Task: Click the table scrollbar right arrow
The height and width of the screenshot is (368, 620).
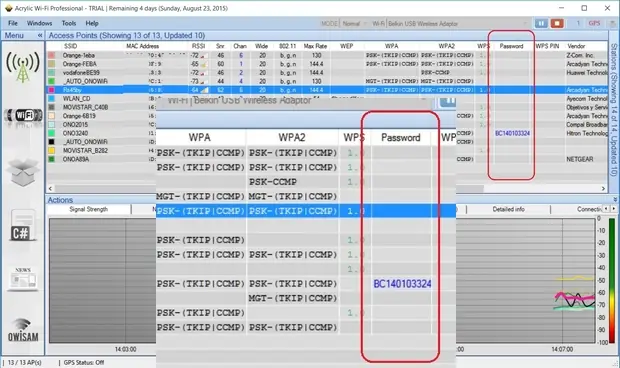Action: tap(603, 189)
